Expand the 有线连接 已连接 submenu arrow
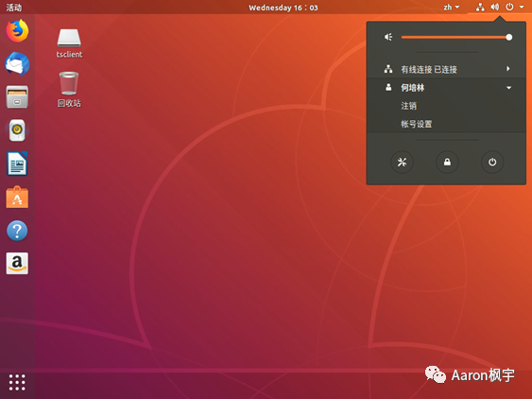The width and height of the screenshot is (532, 399). click(508, 69)
